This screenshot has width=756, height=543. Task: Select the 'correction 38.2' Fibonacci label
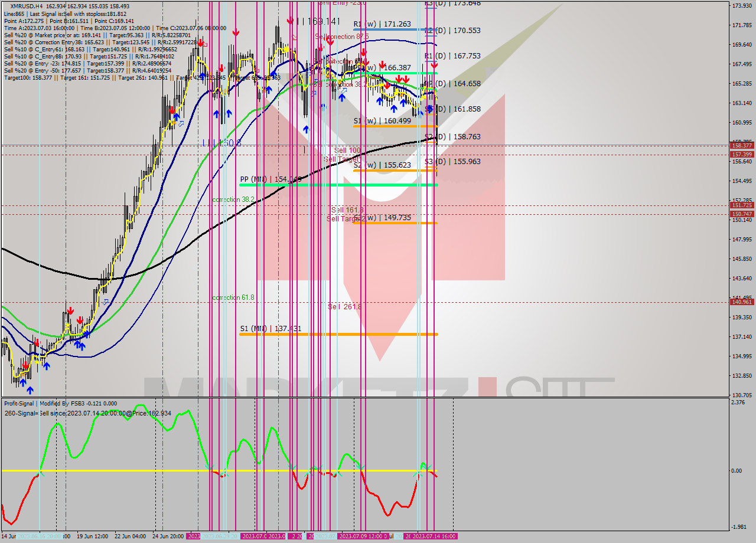[x=233, y=200]
